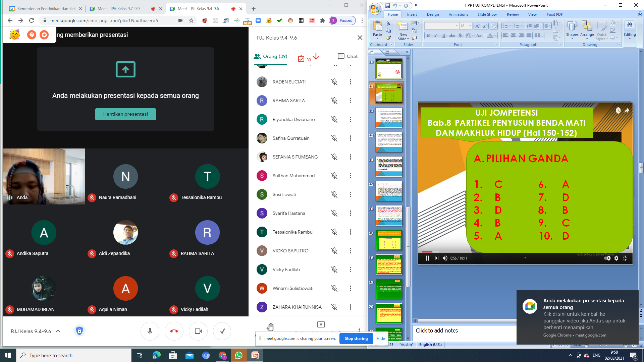Open the Animations ribbon tab
This screenshot has width=644, height=362.
point(458,14)
